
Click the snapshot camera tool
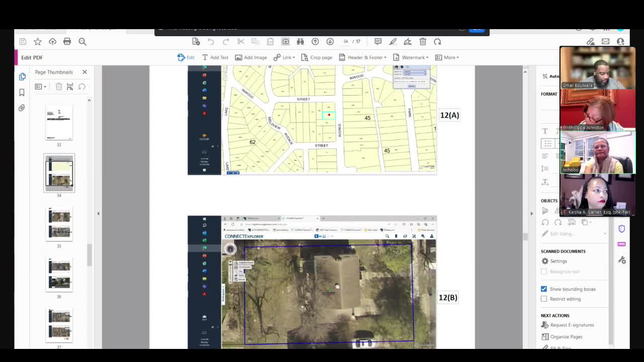click(285, 42)
